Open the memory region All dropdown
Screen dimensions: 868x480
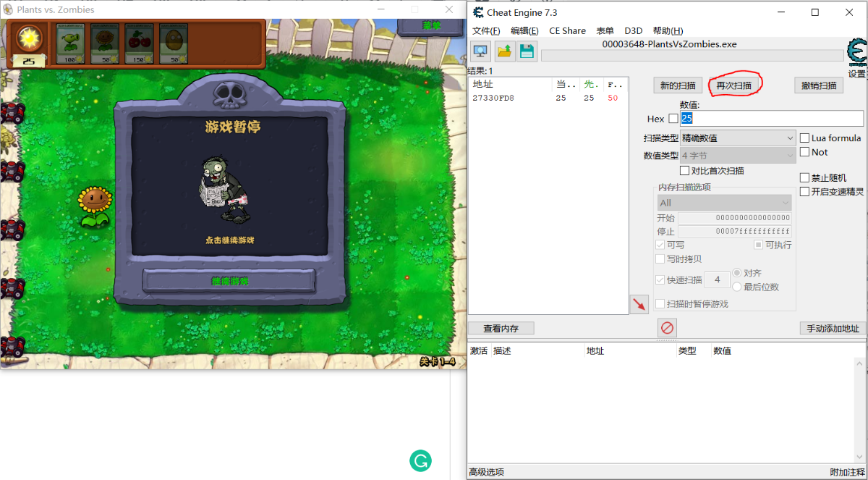(x=725, y=203)
